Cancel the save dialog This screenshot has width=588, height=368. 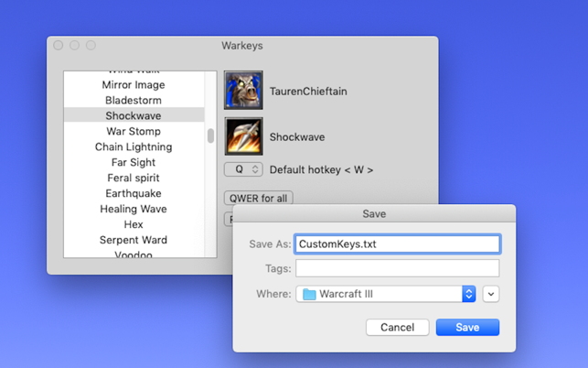(397, 327)
